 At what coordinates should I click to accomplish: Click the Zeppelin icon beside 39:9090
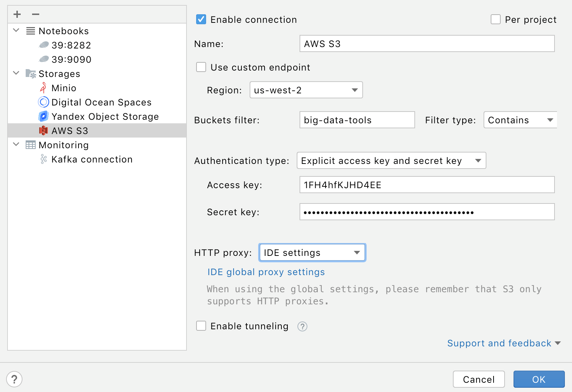tap(44, 59)
